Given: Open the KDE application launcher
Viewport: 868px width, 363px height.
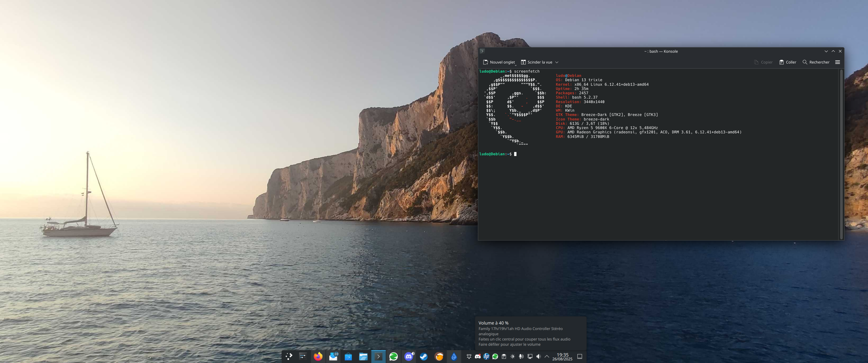Looking at the screenshot, I should [289, 356].
